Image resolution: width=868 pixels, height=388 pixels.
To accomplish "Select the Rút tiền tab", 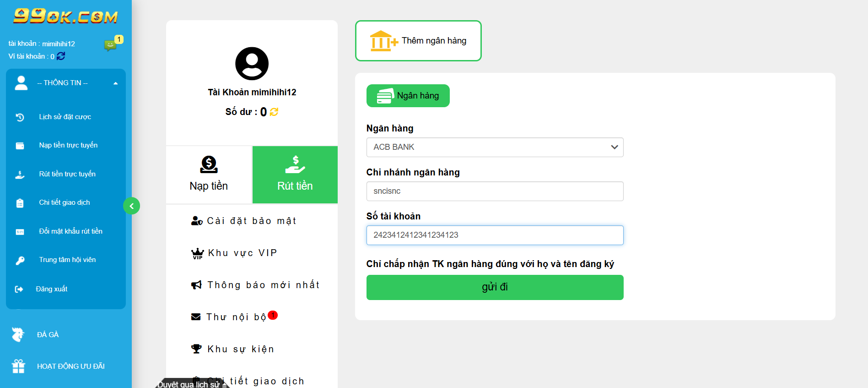I will point(295,175).
